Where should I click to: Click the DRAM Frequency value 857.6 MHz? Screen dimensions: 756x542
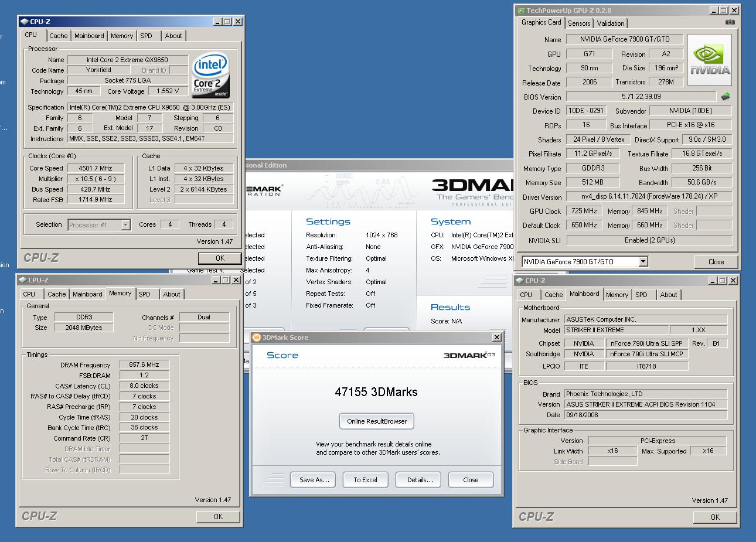tap(144, 364)
